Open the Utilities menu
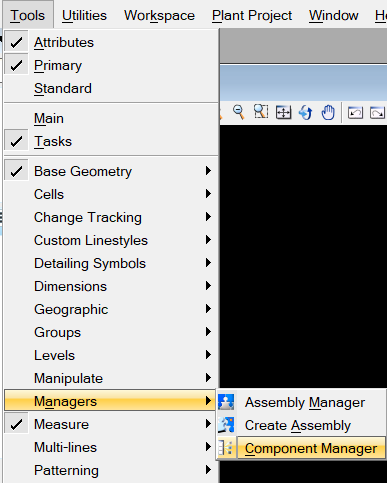The width and height of the screenshot is (387, 483). pyautogui.click(x=84, y=15)
